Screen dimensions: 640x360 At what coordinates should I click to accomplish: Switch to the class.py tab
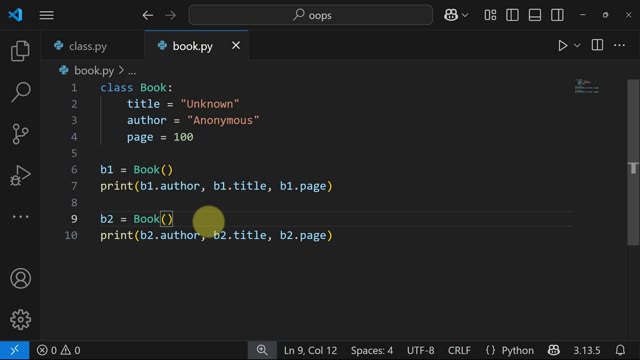coord(92,46)
